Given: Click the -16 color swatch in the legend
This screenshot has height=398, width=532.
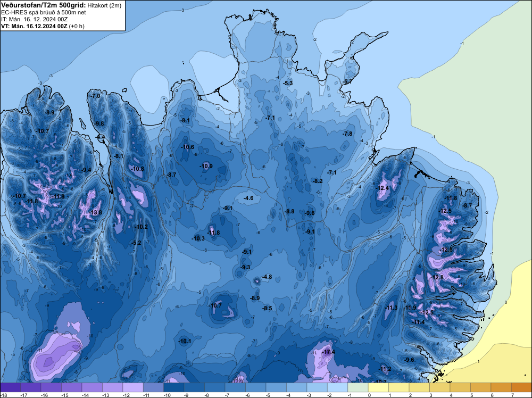Looking at the screenshot, I should click(x=51, y=387).
